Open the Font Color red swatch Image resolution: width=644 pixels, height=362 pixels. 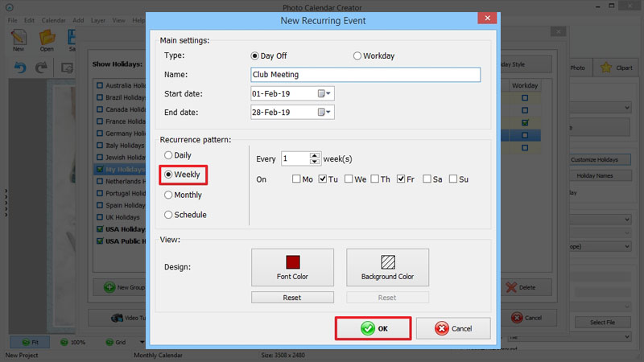click(293, 262)
